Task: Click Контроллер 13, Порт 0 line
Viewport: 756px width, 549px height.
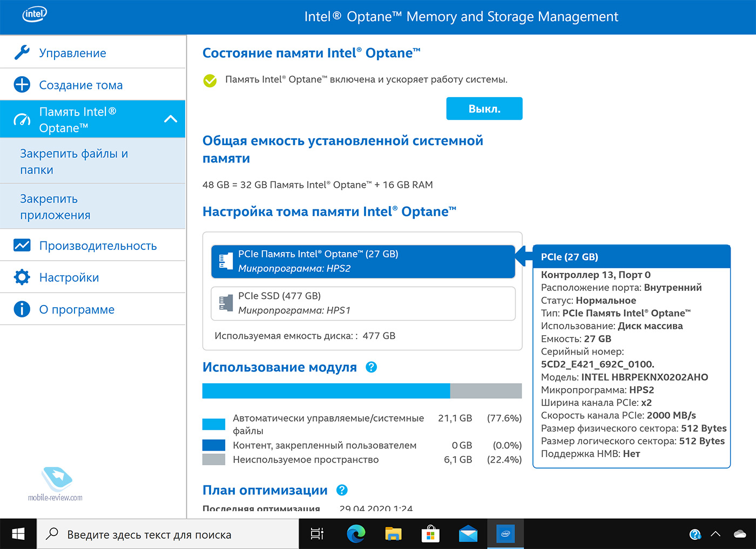Action: (596, 275)
